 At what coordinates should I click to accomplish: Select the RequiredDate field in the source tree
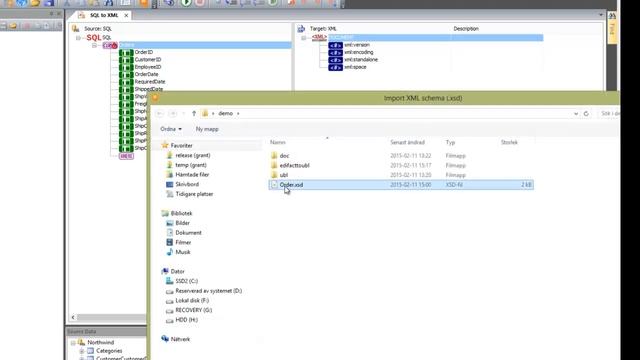click(x=150, y=82)
